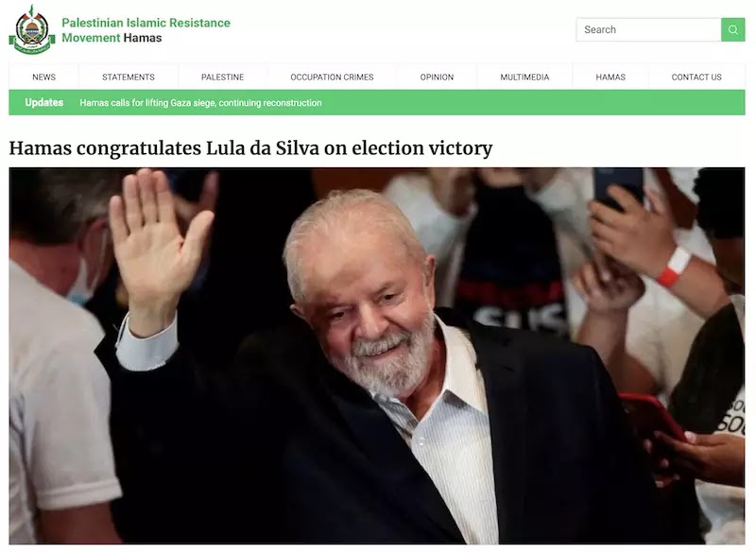Open the Contact Us page
Viewport: 756px width, 553px height.
coord(696,78)
